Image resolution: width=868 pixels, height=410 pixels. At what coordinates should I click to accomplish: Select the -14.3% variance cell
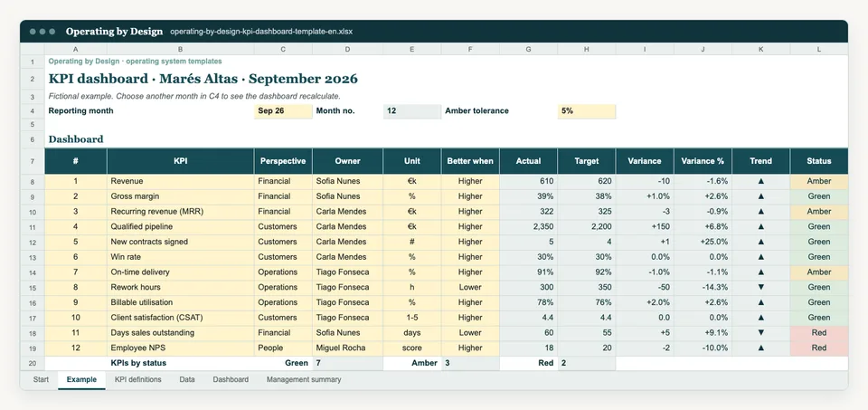[x=703, y=287]
